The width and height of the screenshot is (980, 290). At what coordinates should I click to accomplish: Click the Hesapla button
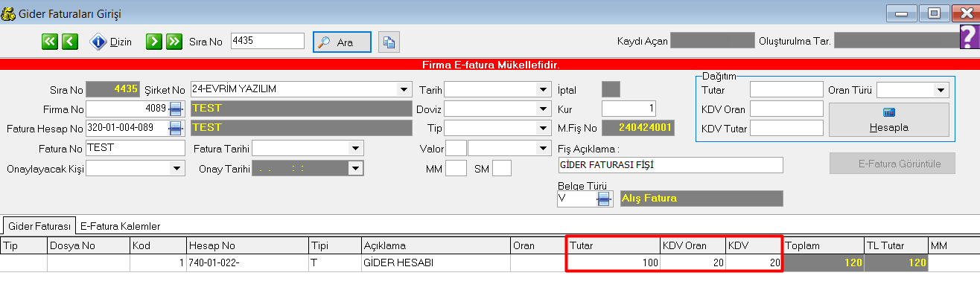[888, 120]
